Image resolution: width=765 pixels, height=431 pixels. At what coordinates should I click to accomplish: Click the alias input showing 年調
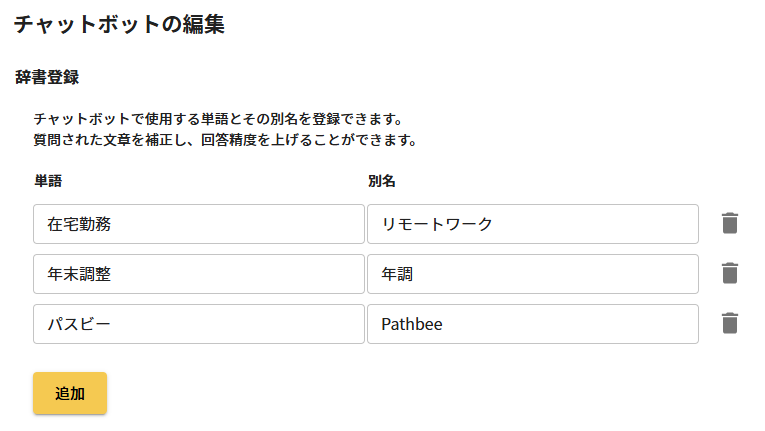coord(532,274)
